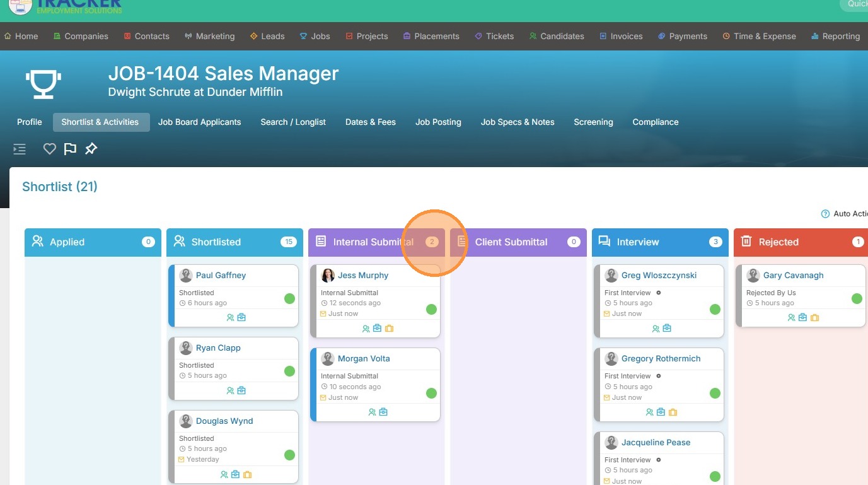Click the green status dot on Paul Gaffney's card

(289, 298)
